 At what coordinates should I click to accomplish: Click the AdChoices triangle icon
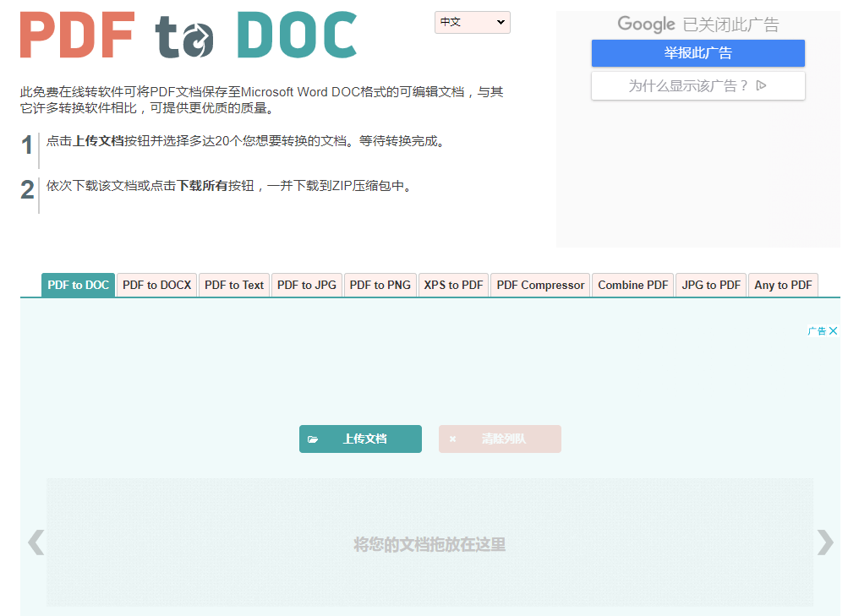[761, 85]
